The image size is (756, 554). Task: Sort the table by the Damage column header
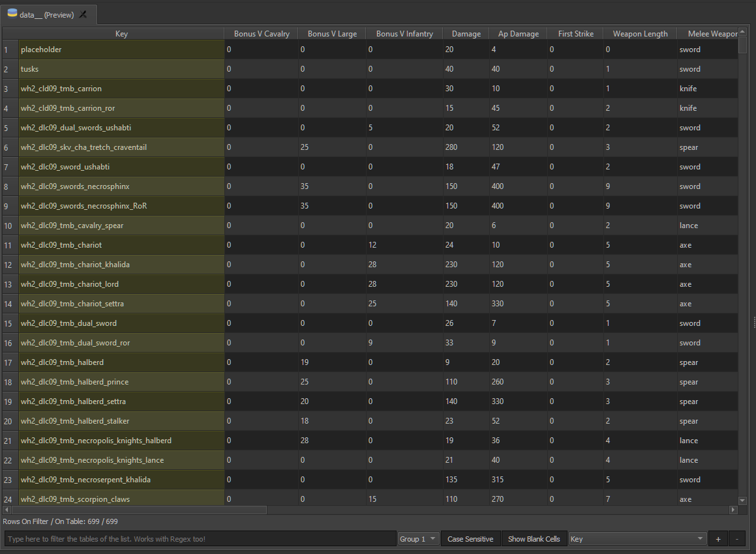pyautogui.click(x=466, y=33)
